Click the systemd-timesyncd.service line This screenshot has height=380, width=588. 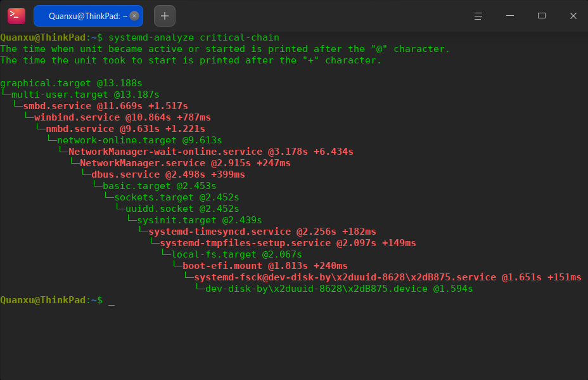(x=262, y=232)
